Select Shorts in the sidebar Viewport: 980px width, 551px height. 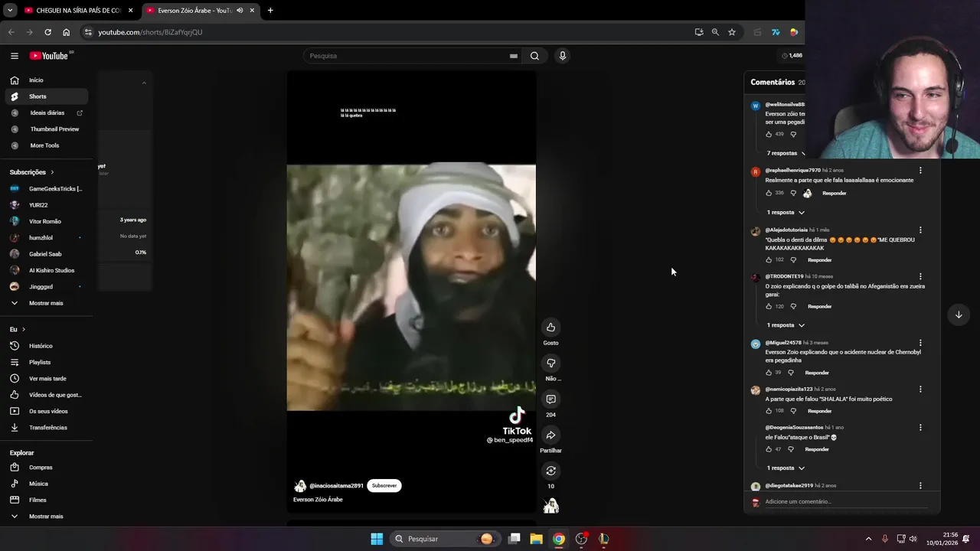pos(46,96)
